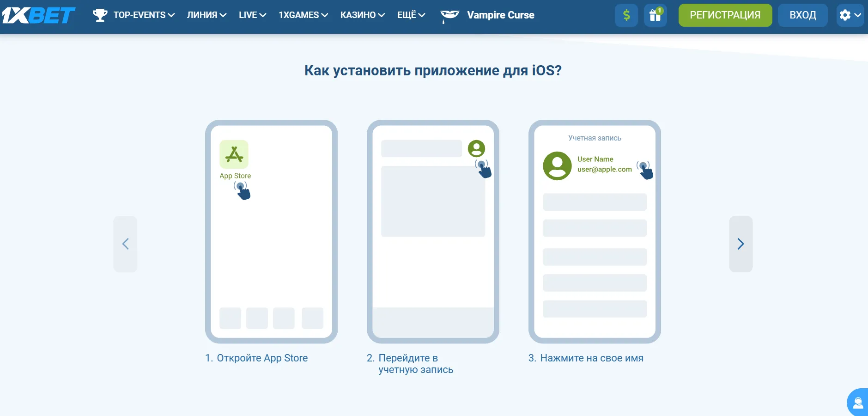
Task: Go to previous slide with left arrow
Action: pyautogui.click(x=125, y=244)
